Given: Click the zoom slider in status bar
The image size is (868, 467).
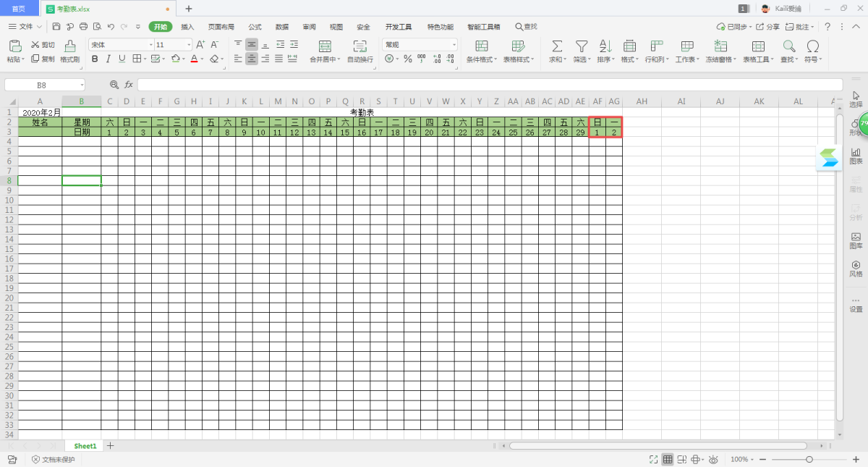Looking at the screenshot, I should point(809,460).
